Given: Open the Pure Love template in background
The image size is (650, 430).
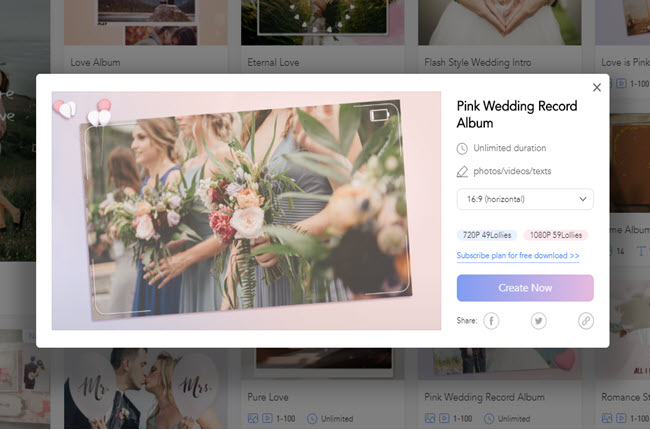Looking at the screenshot, I should (x=268, y=397).
